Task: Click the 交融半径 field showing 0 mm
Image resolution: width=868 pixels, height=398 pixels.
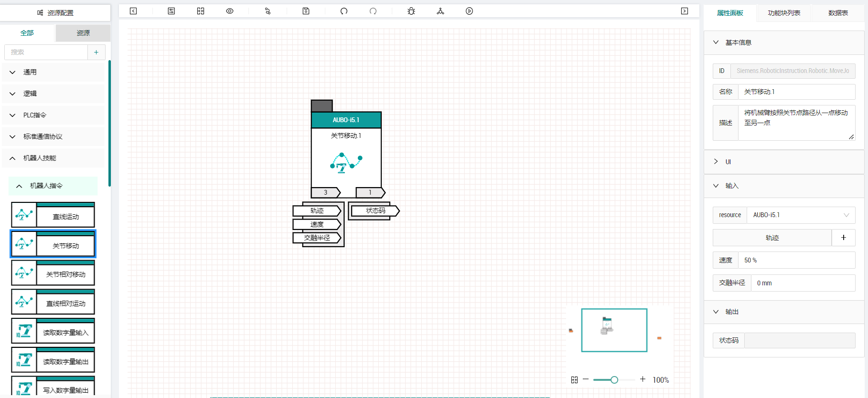Action: (x=803, y=283)
